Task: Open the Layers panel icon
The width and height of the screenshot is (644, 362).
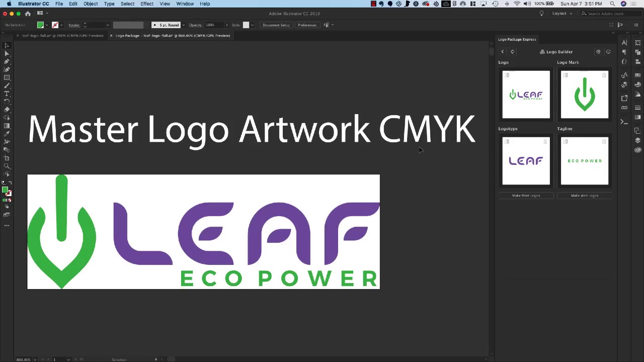Action: [637, 140]
